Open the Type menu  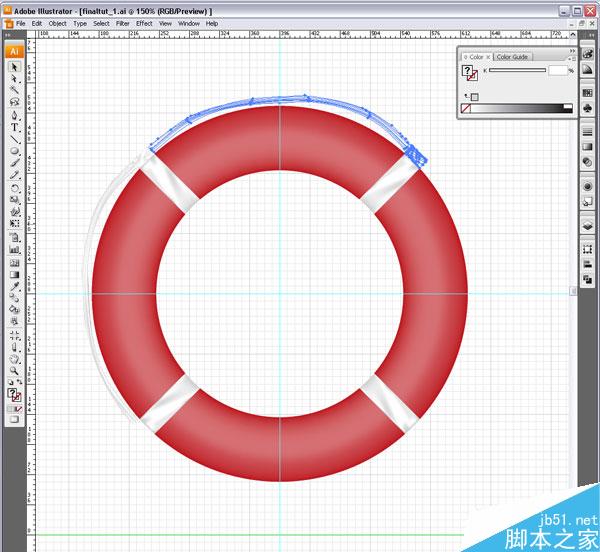[x=80, y=23]
